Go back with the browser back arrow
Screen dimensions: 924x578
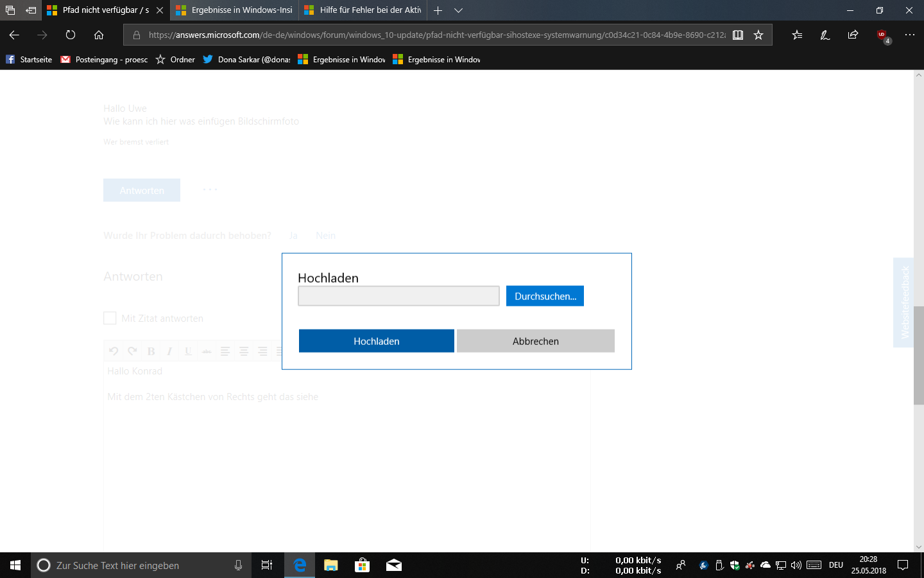coord(14,35)
